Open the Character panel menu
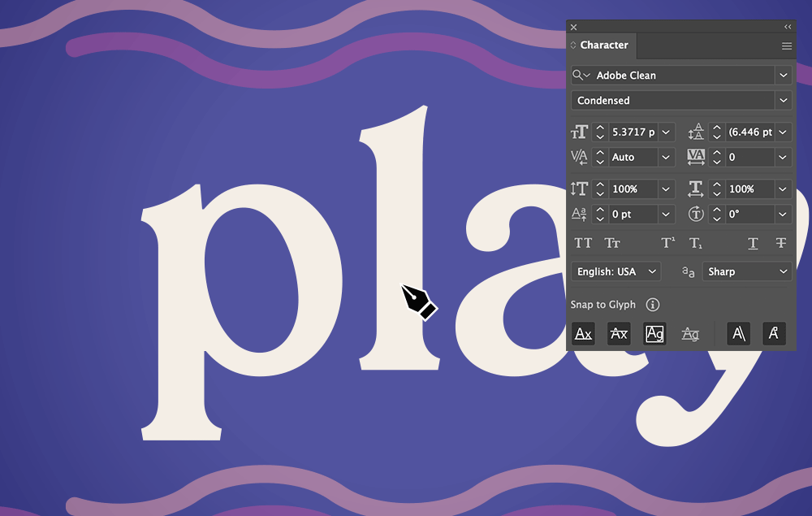This screenshot has width=812, height=516. pyautogui.click(x=786, y=46)
